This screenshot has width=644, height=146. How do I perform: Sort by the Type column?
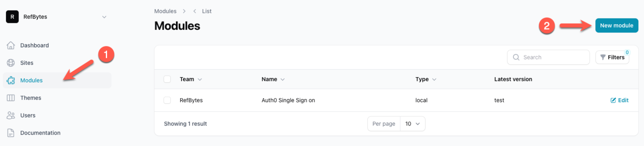(426, 79)
